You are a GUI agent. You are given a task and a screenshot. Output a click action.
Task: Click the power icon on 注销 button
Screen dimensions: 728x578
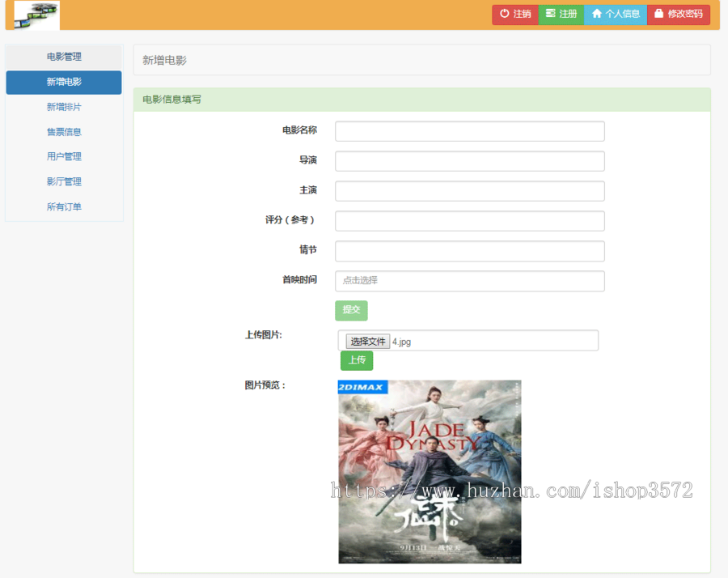point(504,14)
